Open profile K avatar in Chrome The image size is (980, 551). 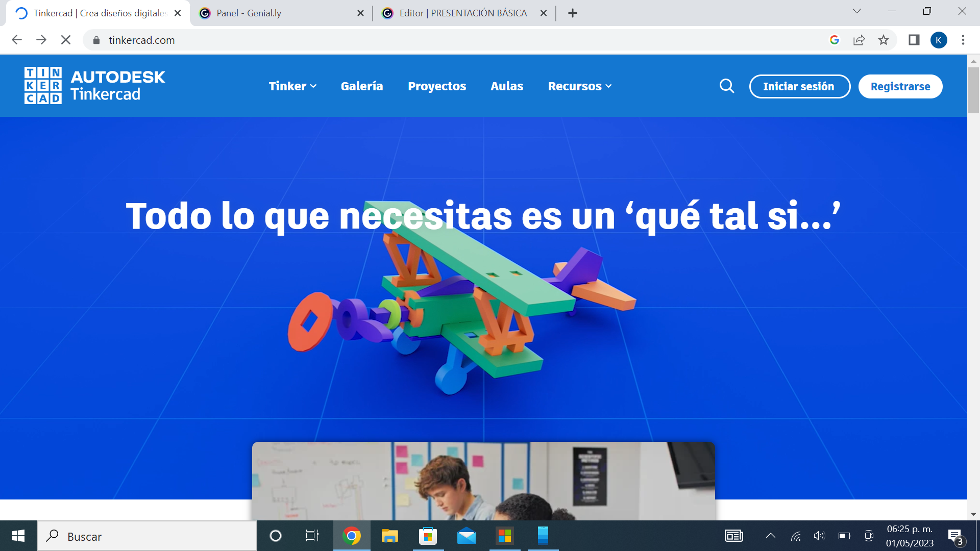938,40
